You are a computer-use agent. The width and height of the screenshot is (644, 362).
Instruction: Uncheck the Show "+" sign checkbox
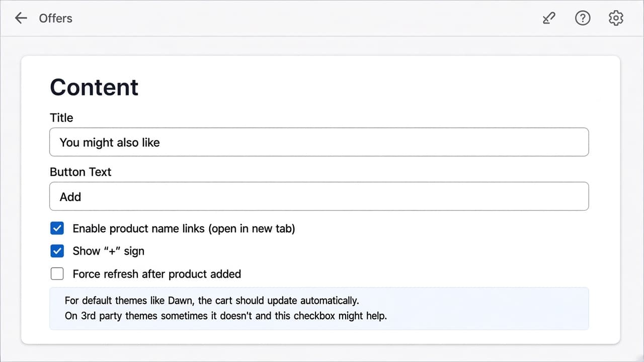coord(57,251)
